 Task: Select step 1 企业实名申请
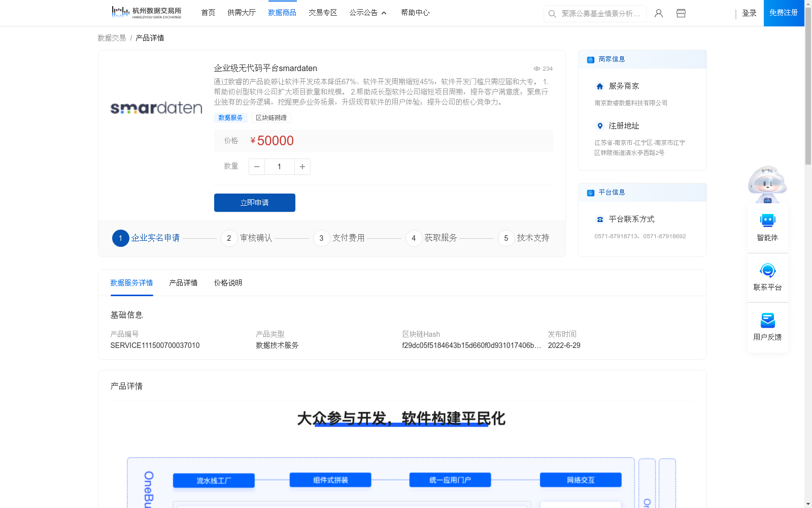tap(146, 238)
